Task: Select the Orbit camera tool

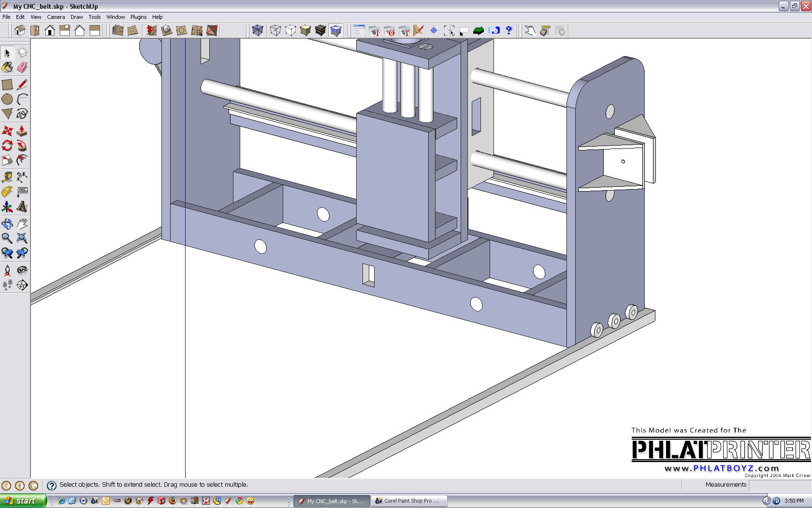Action: [x=7, y=224]
